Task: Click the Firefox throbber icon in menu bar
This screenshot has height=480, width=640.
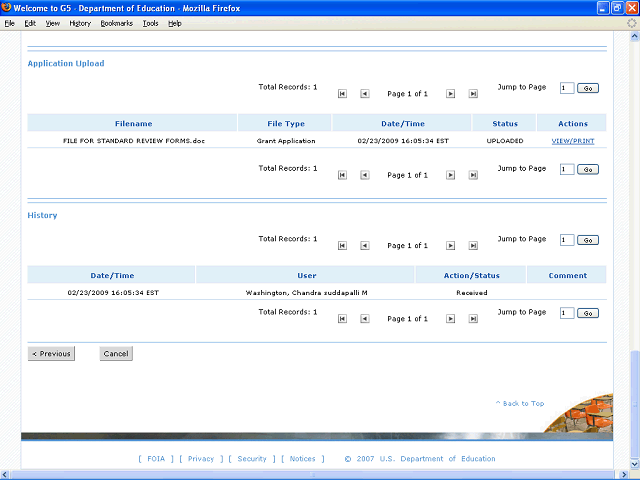Action: [x=631, y=23]
